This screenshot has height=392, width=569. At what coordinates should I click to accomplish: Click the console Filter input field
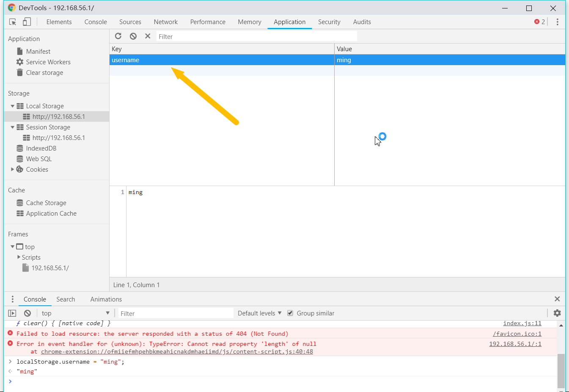coord(176,313)
